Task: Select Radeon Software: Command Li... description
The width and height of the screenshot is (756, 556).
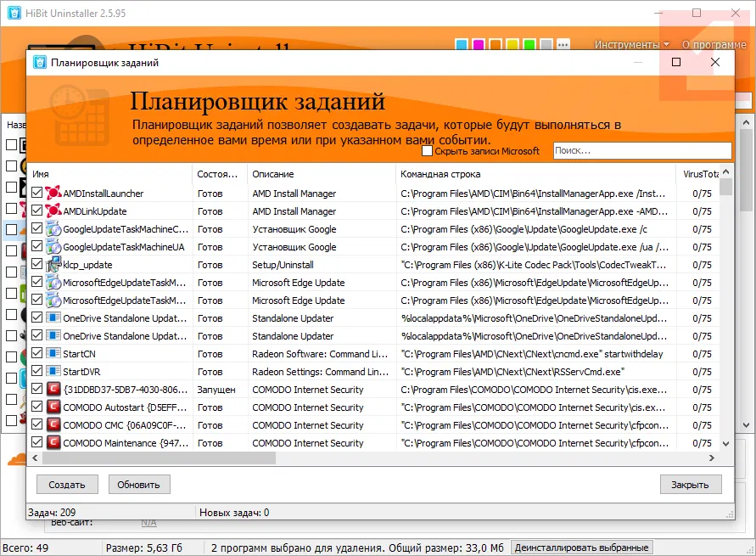Action: click(x=320, y=354)
